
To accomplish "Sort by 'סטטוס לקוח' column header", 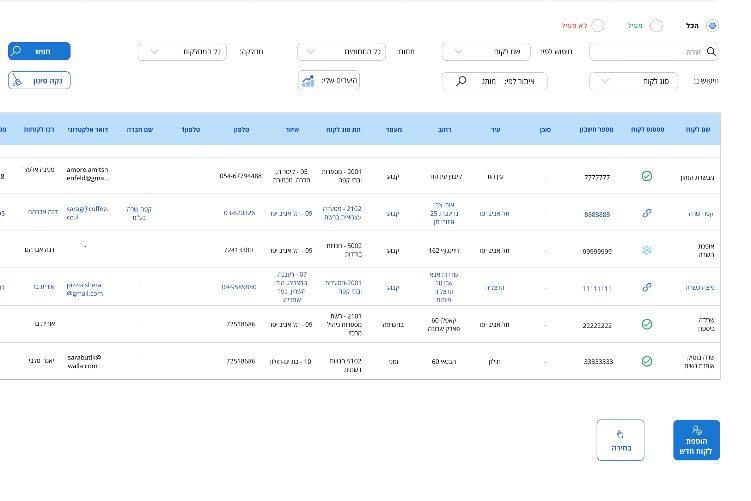I will coord(647,130).
